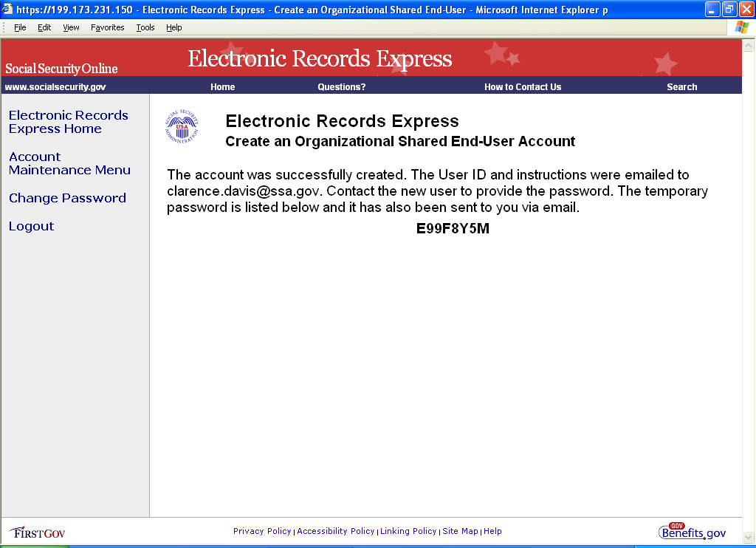Viewport: 756px width, 548px height.
Task: Open the Privacy Policy footer link
Action: [262, 531]
